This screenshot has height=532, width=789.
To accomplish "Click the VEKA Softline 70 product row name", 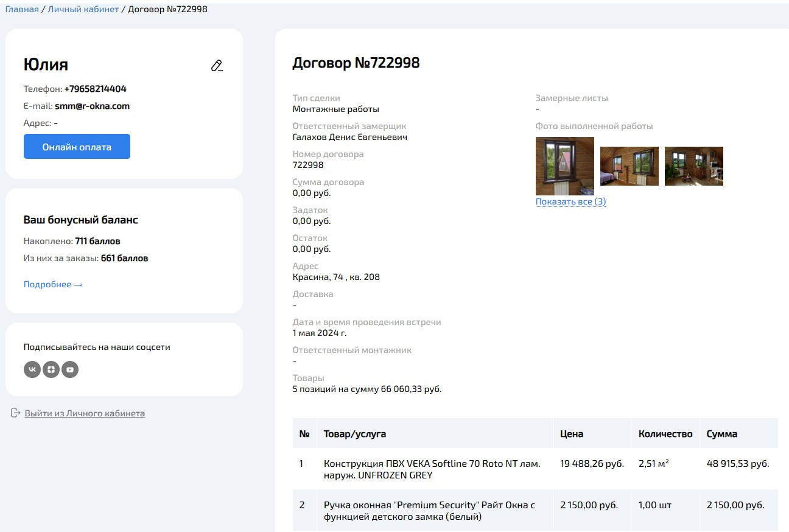I will point(432,469).
